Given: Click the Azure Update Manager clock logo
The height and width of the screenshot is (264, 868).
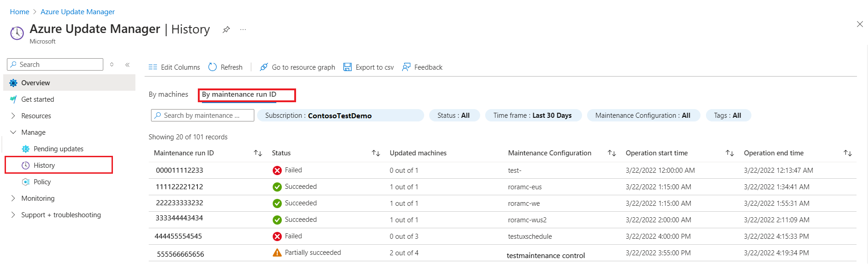Looking at the screenshot, I should 17,33.
